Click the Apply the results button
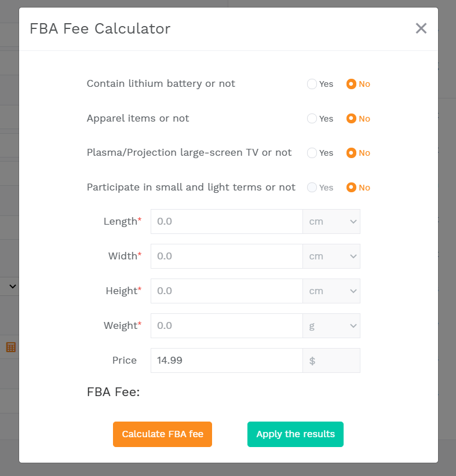456x476 pixels. click(x=296, y=434)
